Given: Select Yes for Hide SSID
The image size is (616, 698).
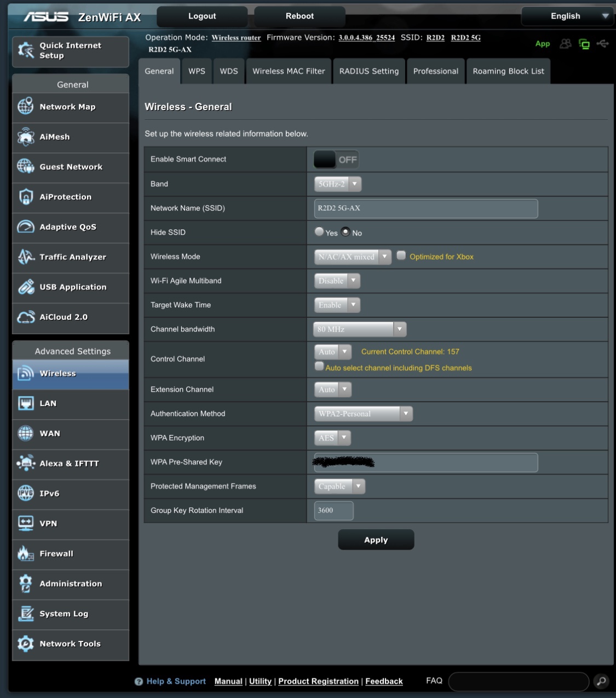Looking at the screenshot, I should [319, 232].
